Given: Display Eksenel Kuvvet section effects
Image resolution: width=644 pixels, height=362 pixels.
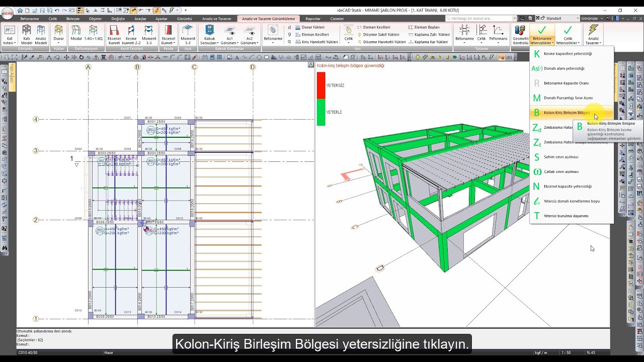Looking at the screenshot, I should click(114, 35).
